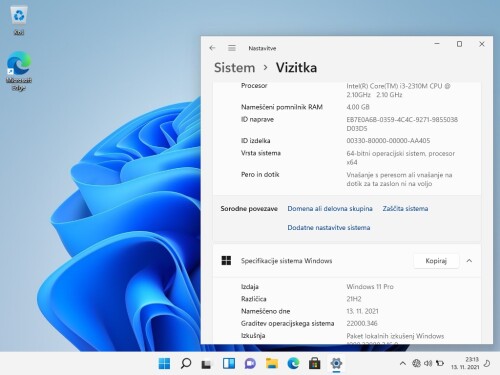
Task: Show hidden tray icons chevron
Action: [x=403, y=363]
